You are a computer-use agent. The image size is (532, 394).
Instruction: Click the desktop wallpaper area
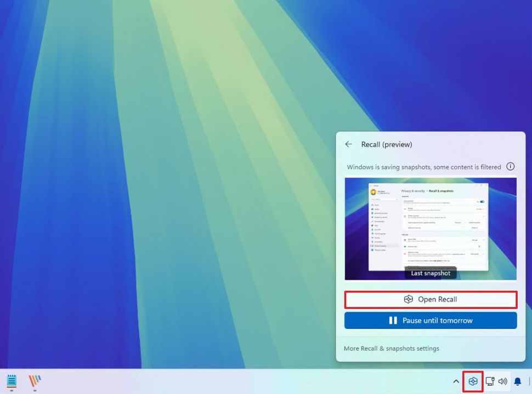165,192
